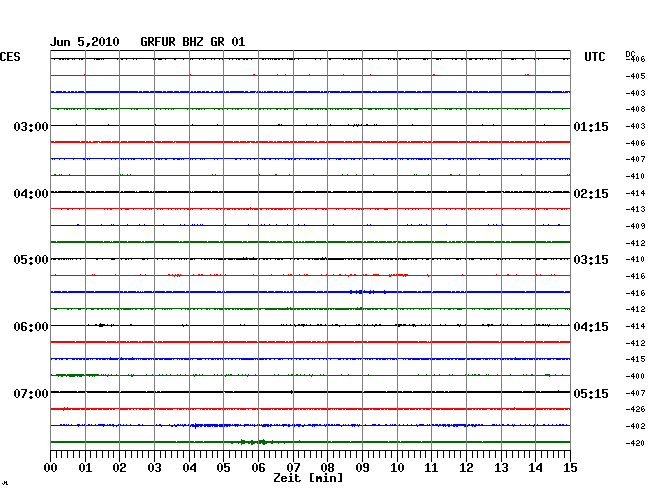
Task: Select the 03:15 UTC time label
Action: coord(591,260)
